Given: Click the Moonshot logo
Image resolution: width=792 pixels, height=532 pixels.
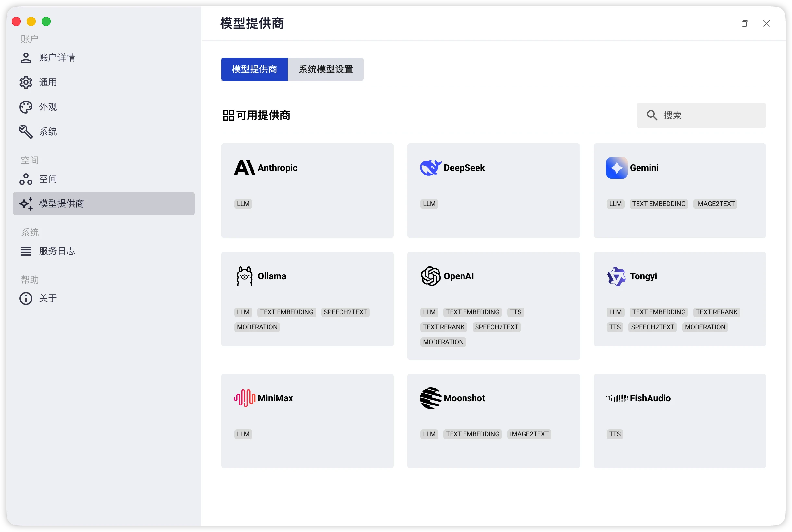Looking at the screenshot, I should point(431,398).
